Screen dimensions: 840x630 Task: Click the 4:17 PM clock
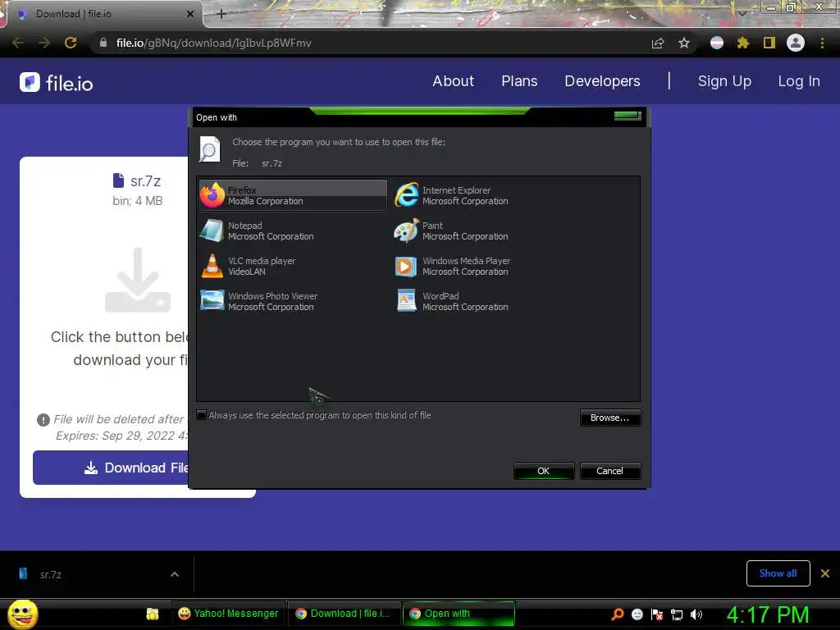pos(767,614)
